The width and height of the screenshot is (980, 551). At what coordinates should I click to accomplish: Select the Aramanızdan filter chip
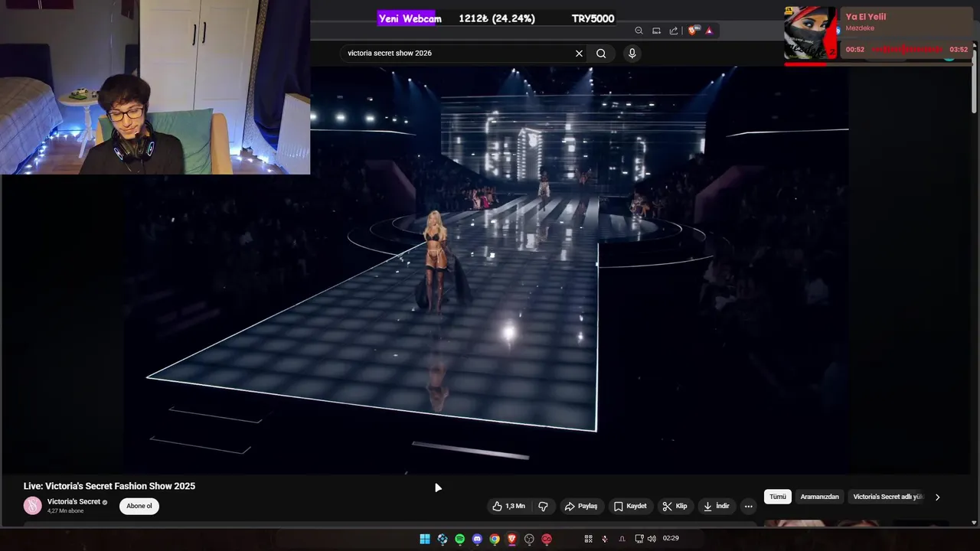pos(819,497)
